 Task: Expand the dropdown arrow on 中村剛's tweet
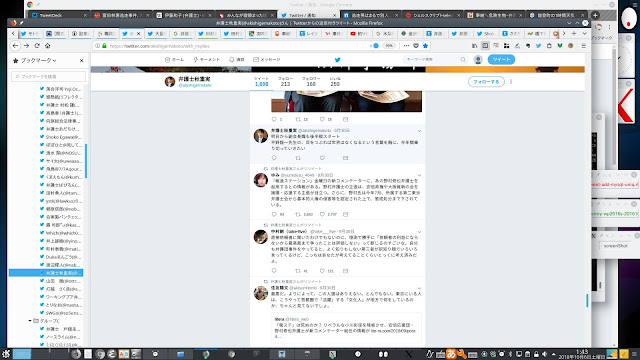point(419,232)
